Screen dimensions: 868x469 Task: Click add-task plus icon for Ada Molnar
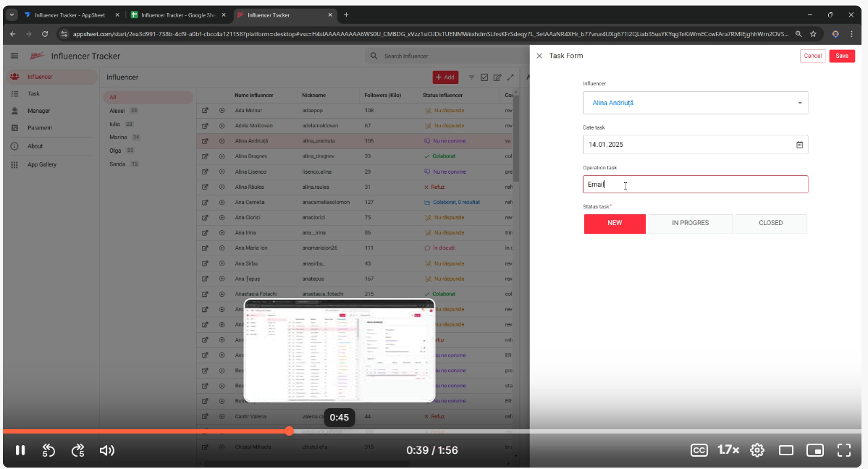coord(222,111)
